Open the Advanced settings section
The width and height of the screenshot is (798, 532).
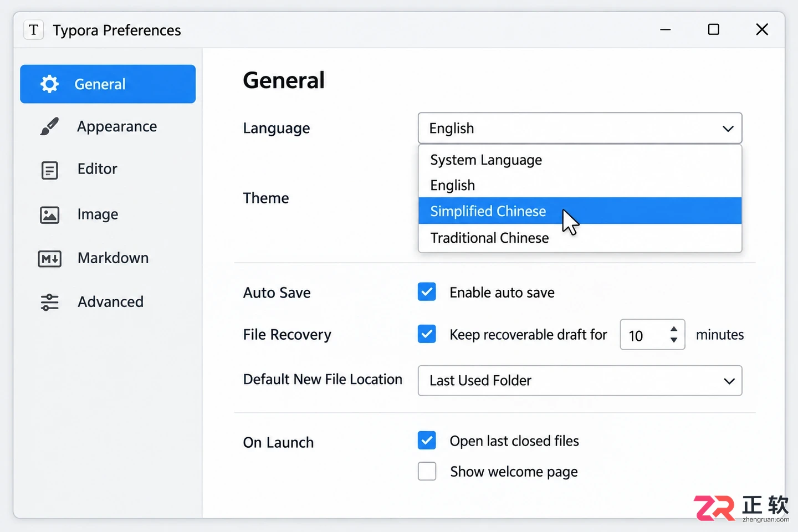(108, 302)
